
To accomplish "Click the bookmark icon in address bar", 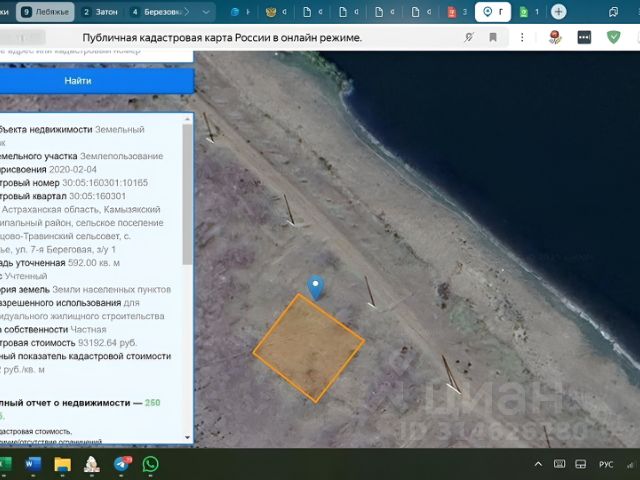I will pyautogui.click(x=493, y=38).
